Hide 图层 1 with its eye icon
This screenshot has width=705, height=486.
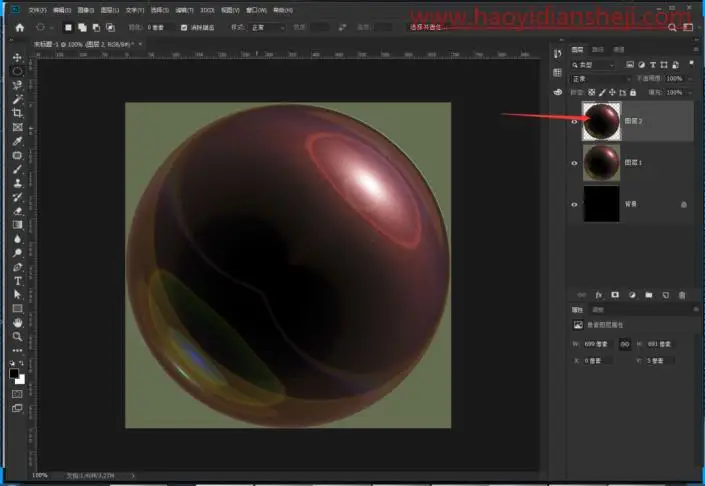click(x=574, y=163)
